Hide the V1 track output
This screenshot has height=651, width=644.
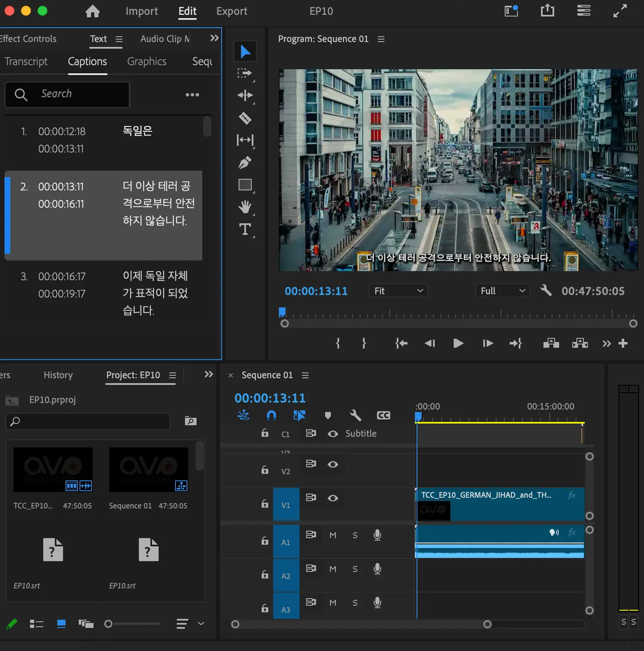333,498
